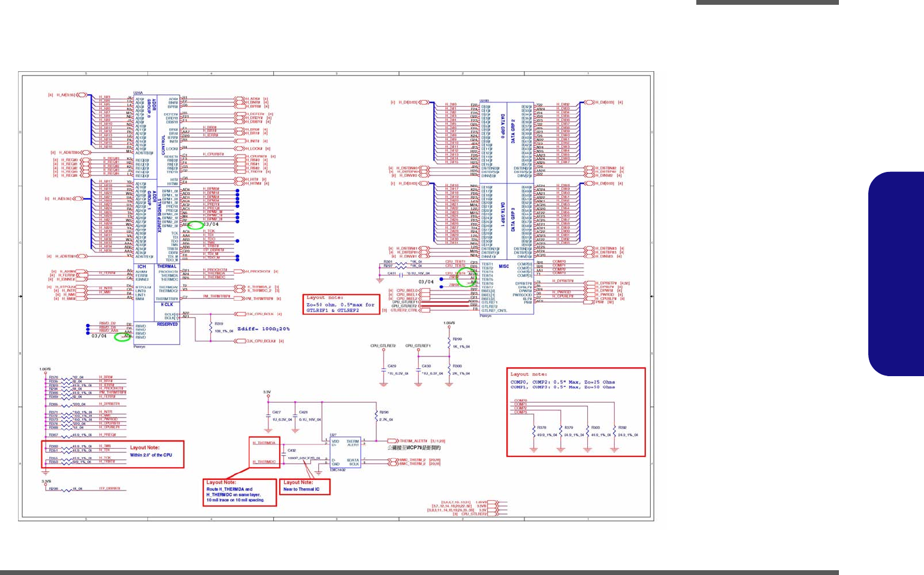Select the R319 resistor symbol

[x=211, y=327]
